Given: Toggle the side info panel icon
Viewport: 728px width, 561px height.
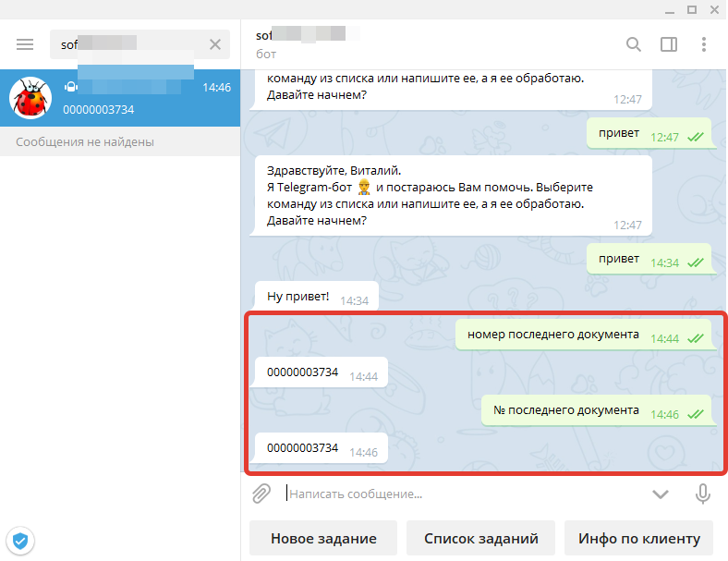Looking at the screenshot, I should 669,44.
